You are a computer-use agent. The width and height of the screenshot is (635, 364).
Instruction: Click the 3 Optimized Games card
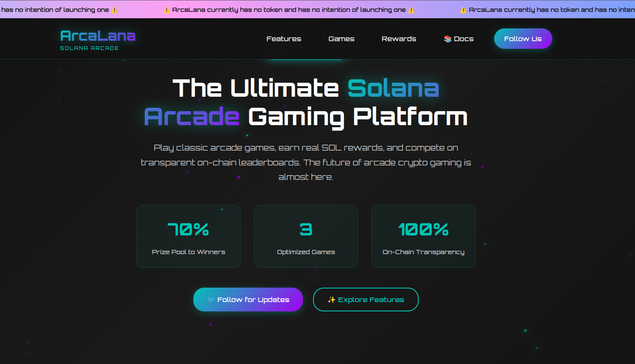tap(306, 236)
